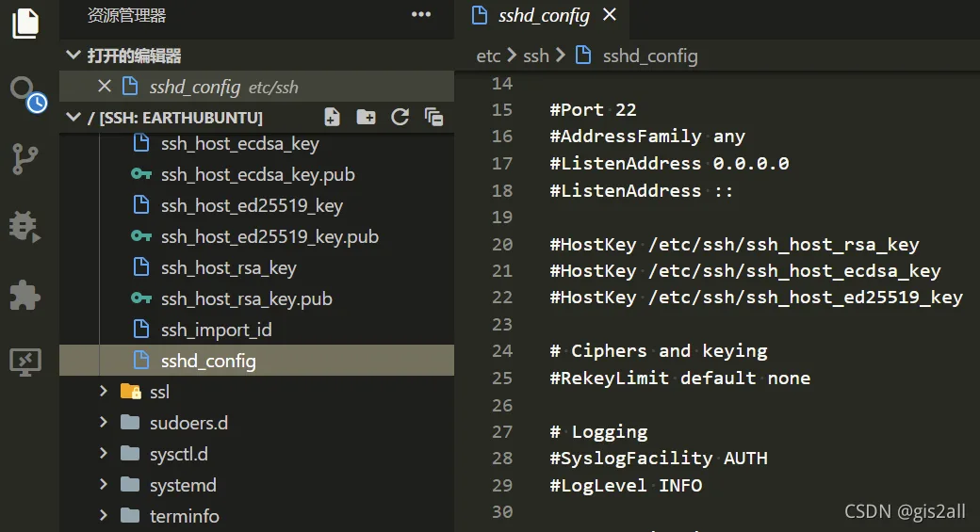The image size is (980, 532).
Task: Open the Remote Explorer view icon
Action: tap(25, 363)
